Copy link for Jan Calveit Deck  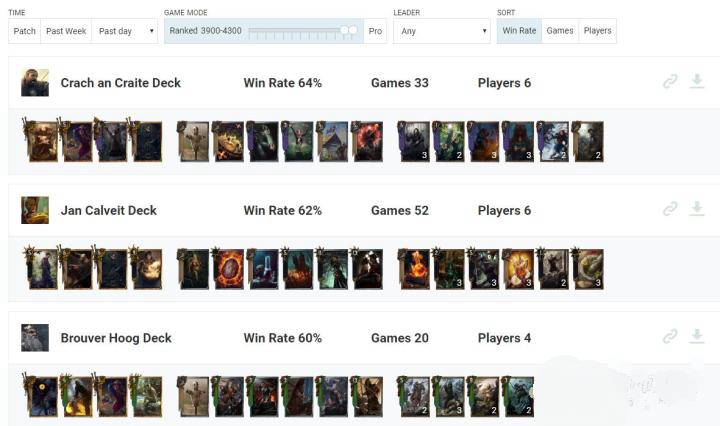pos(670,209)
